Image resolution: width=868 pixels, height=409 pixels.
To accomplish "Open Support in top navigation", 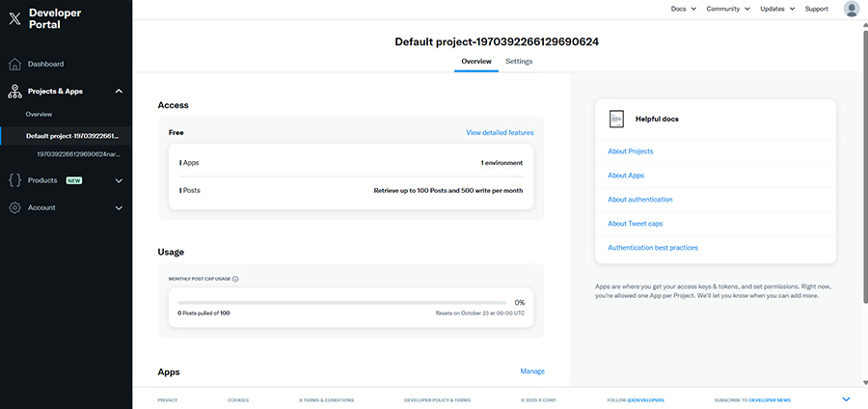I will coord(817,9).
